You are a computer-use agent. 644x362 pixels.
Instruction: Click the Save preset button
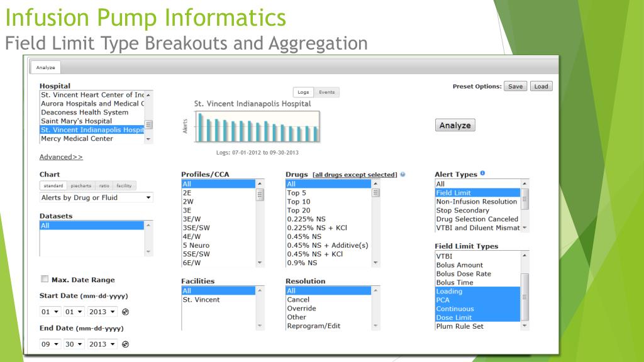tap(514, 86)
